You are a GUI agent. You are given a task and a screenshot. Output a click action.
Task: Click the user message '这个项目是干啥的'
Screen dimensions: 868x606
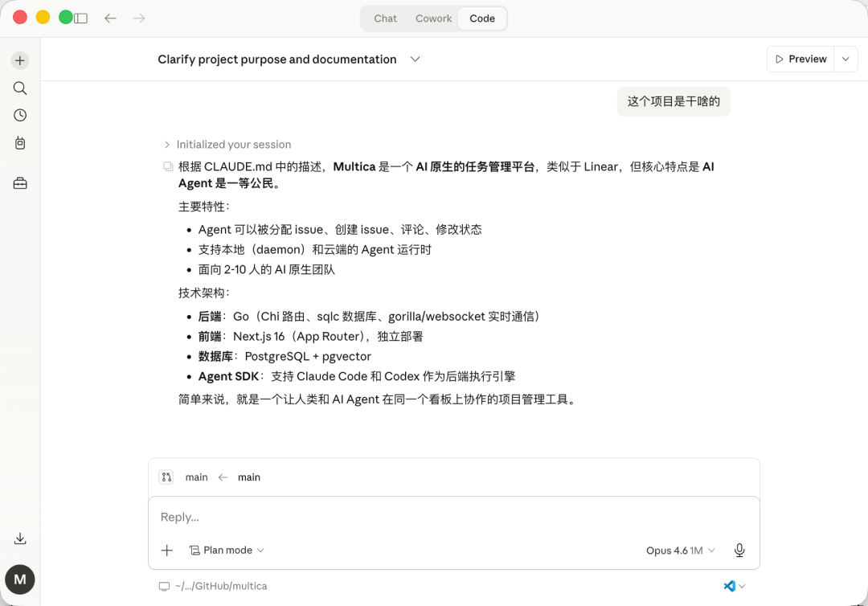pos(674,101)
